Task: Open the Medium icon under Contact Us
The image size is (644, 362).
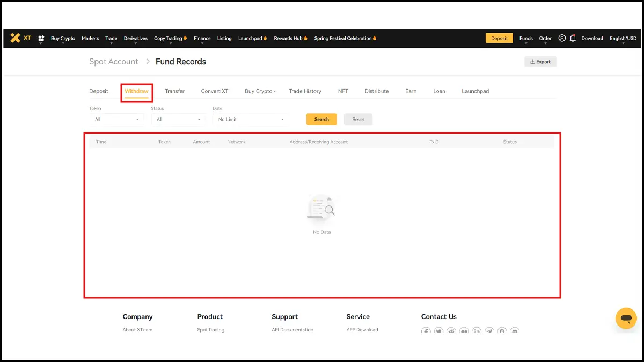Action: point(464,331)
